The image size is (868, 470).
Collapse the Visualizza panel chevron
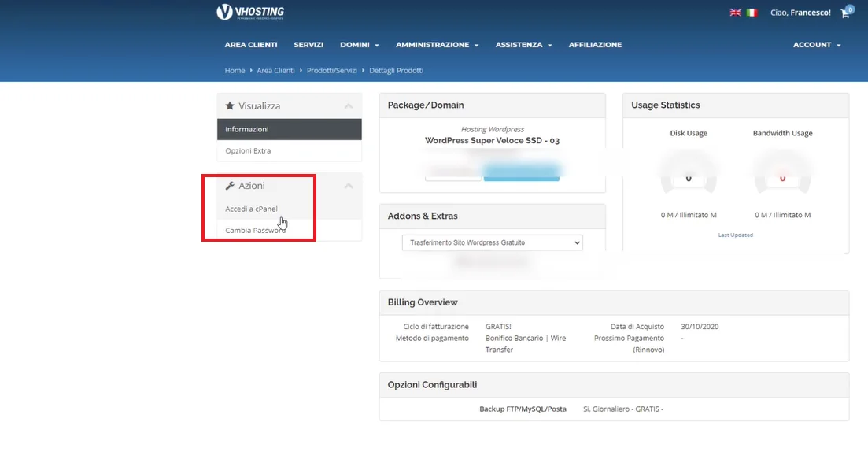[x=348, y=105]
